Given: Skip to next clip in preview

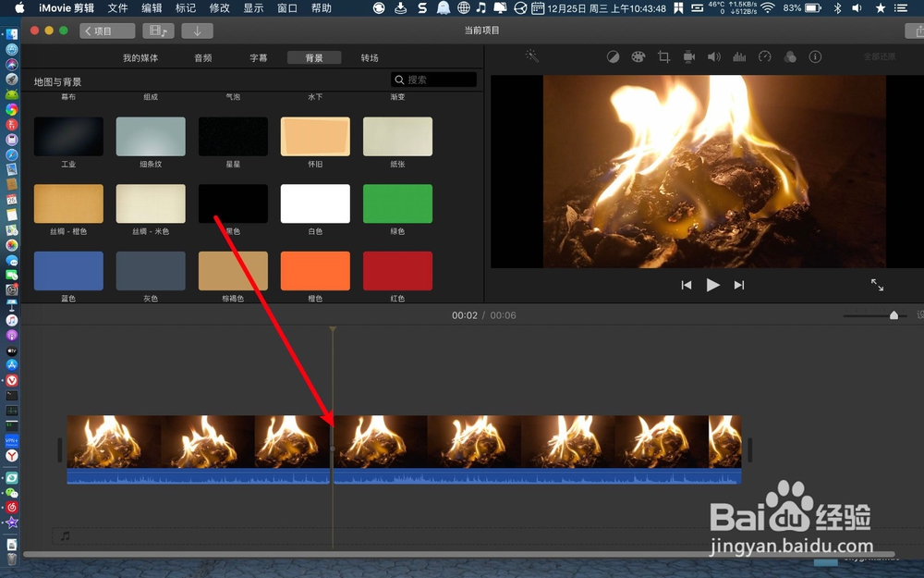Looking at the screenshot, I should click(739, 286).
